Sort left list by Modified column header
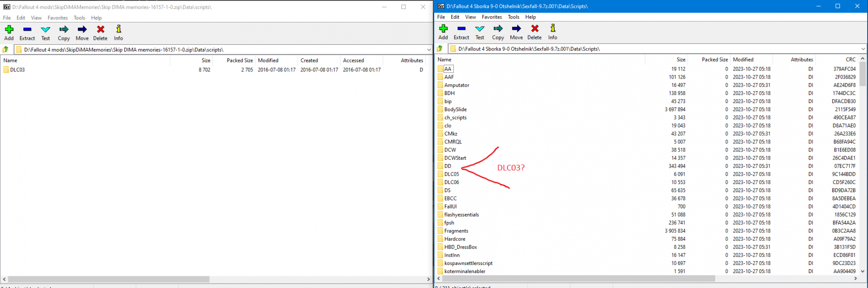The width and height of the screenshot is (868, 288). [268, 61]
